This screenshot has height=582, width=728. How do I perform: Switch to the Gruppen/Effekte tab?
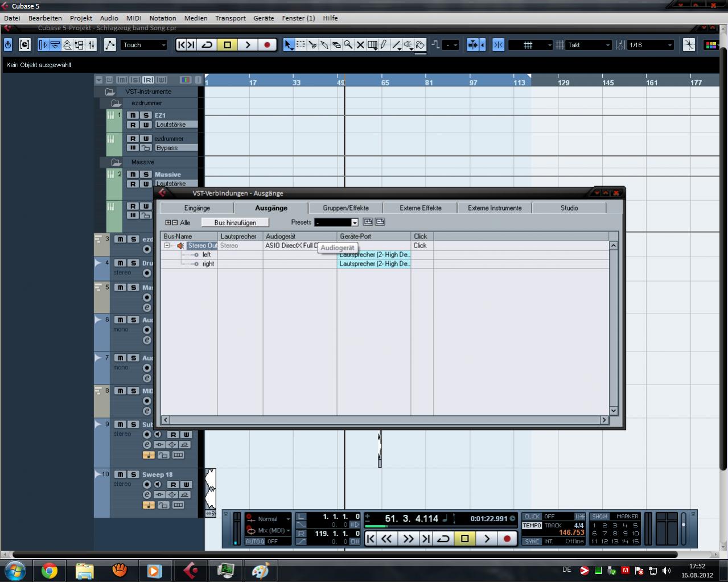coord(346,208)
